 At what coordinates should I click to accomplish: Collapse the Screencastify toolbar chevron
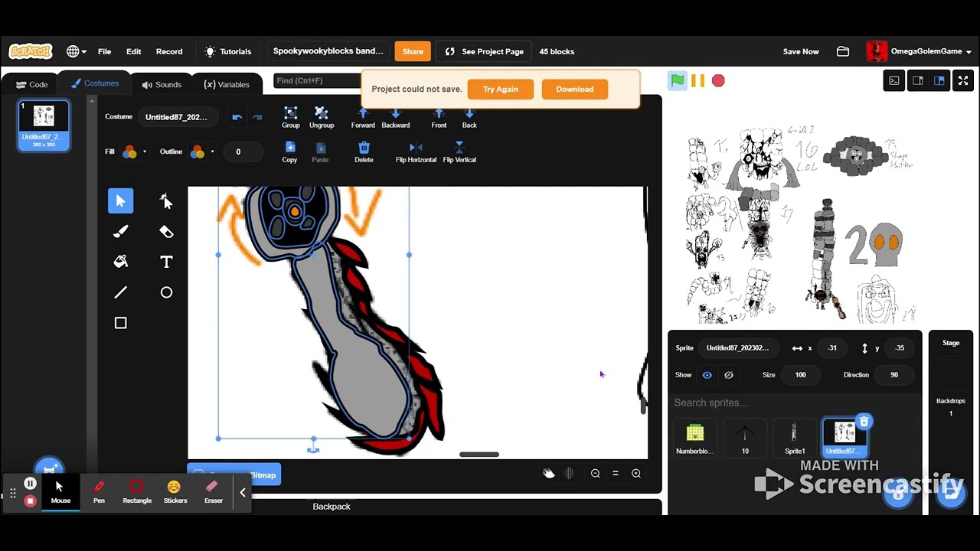coord(243,493)
